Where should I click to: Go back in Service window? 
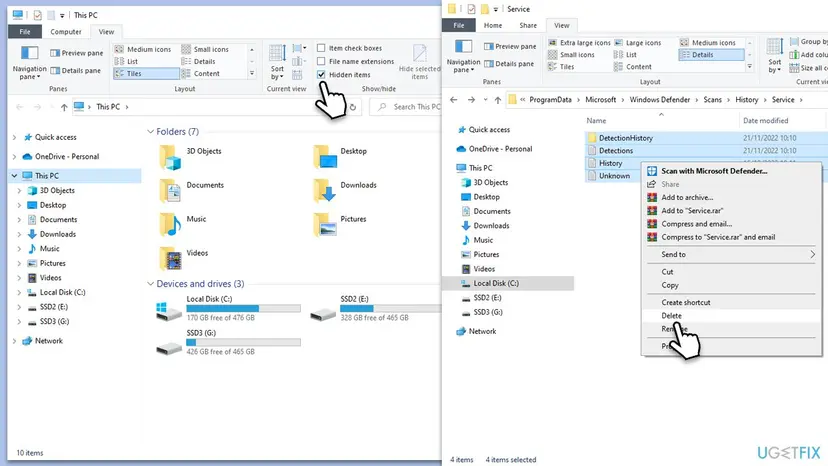point(454,99)
